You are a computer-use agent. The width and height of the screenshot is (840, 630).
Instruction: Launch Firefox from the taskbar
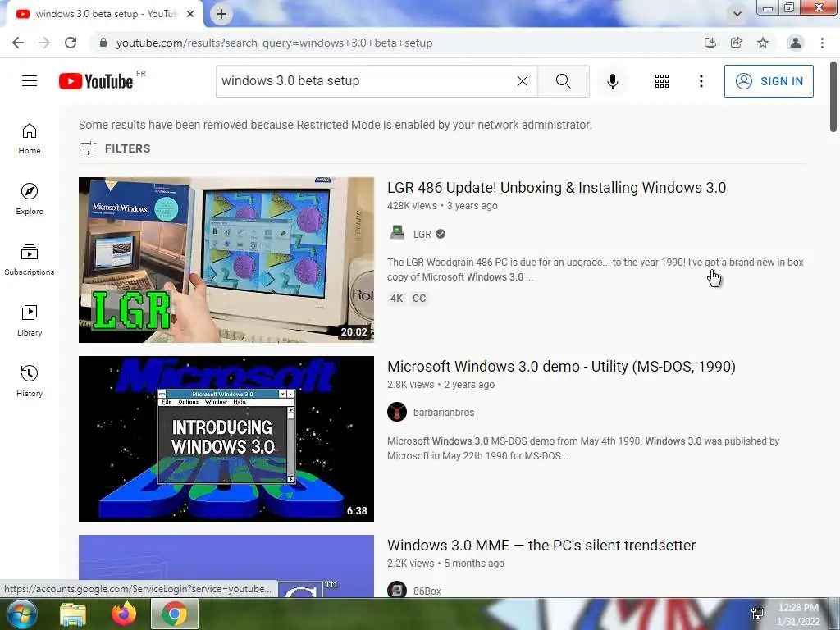tap(124, 614)
